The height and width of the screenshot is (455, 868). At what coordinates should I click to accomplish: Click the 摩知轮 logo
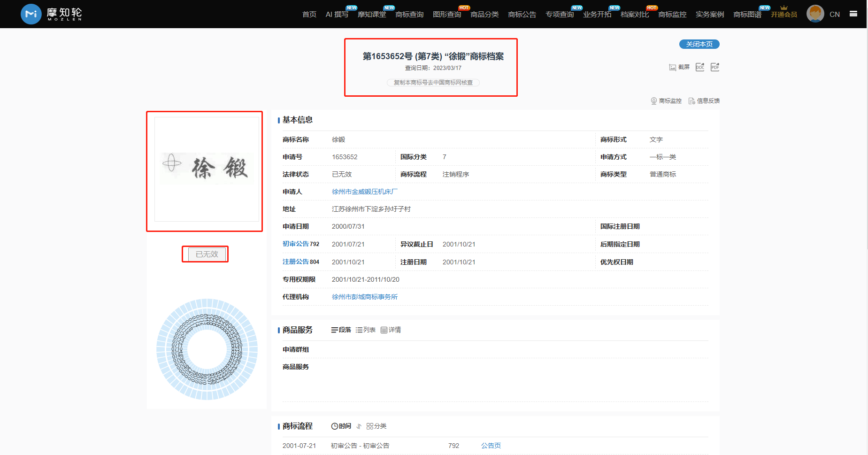click(x=52, y=14)
